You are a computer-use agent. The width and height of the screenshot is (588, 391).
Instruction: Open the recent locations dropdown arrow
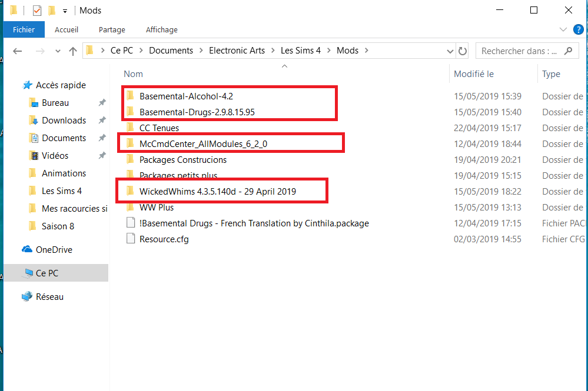pos(58,51)
